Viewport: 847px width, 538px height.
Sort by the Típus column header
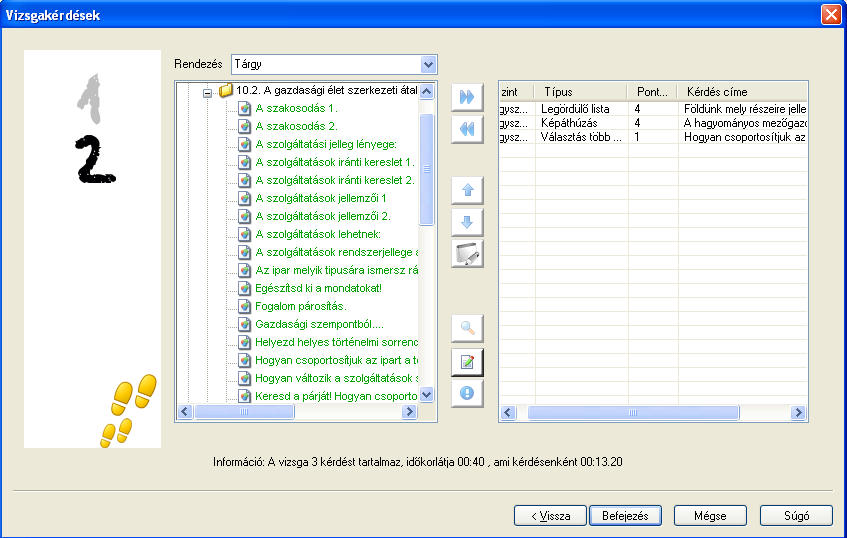point(580,92)
